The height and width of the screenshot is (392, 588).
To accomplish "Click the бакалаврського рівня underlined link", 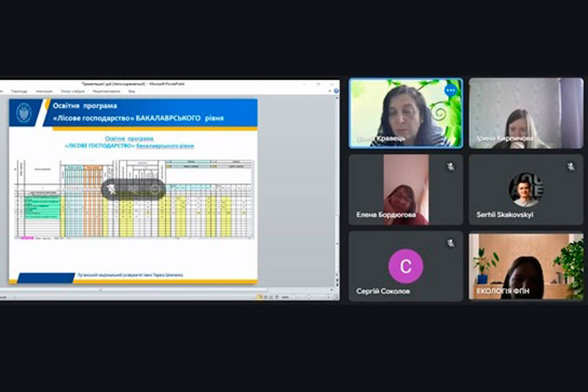I will click(x=165, y=146).
